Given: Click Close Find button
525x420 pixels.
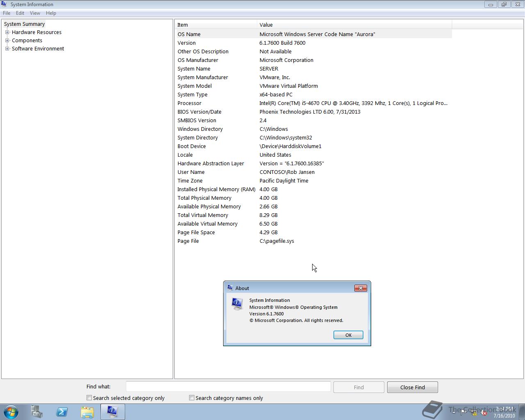Looking at the screenshot, I should pos(413,387).
